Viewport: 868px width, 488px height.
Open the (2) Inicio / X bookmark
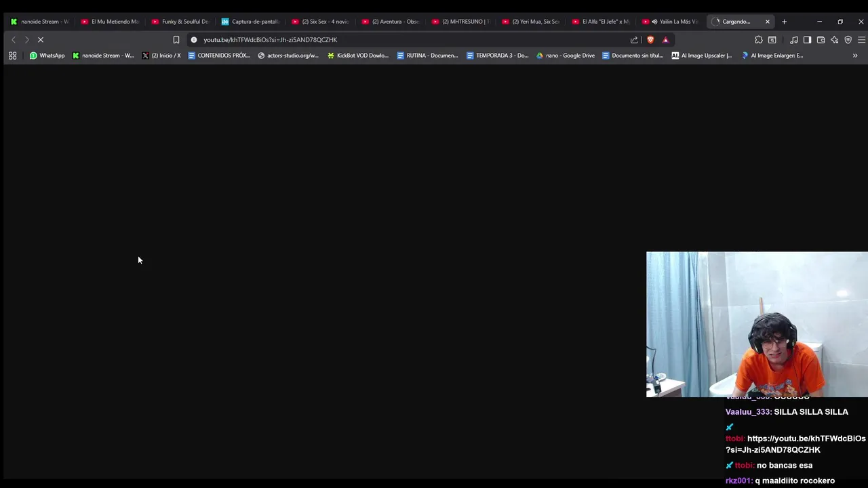(x=161, y=56)
